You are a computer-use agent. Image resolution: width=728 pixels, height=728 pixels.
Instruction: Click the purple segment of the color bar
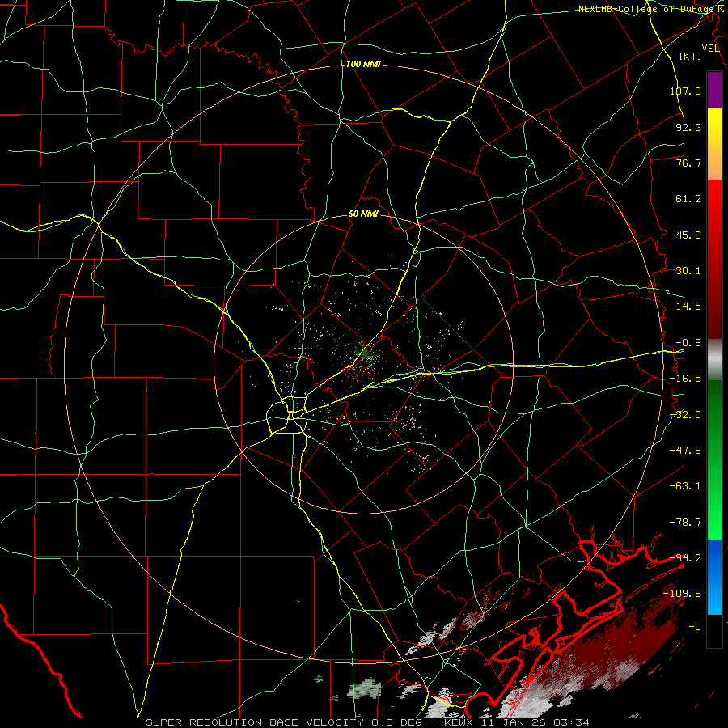click(714, 90)
